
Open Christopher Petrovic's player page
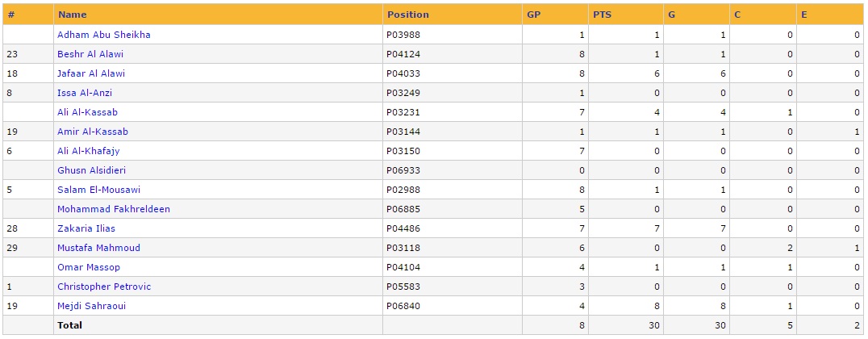[x=104, y=287]
